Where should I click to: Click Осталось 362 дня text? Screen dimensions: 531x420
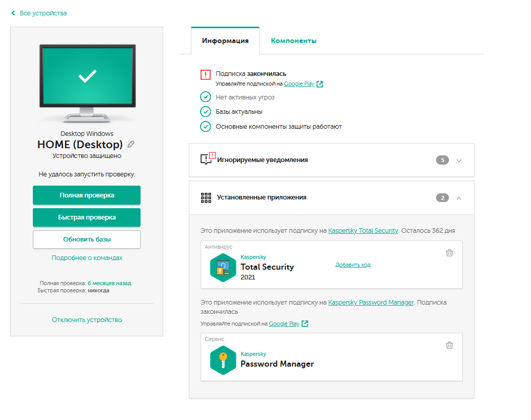coord(428,230)
